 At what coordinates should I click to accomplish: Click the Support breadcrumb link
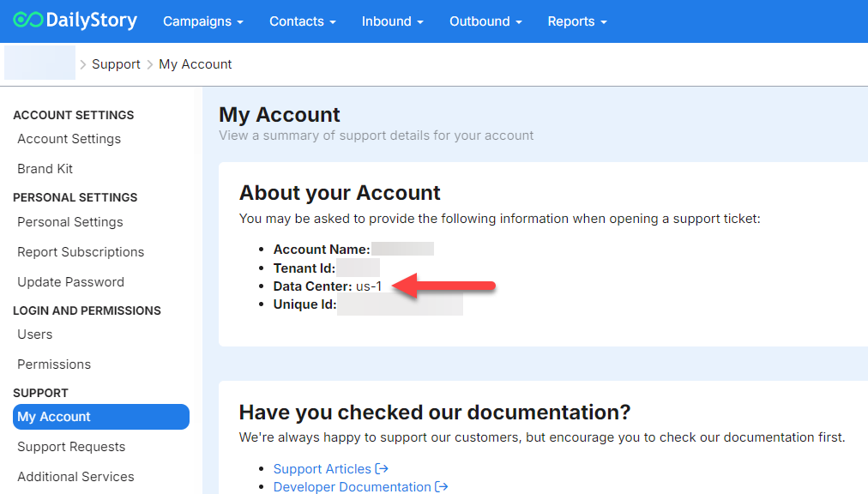pos(116,64)
